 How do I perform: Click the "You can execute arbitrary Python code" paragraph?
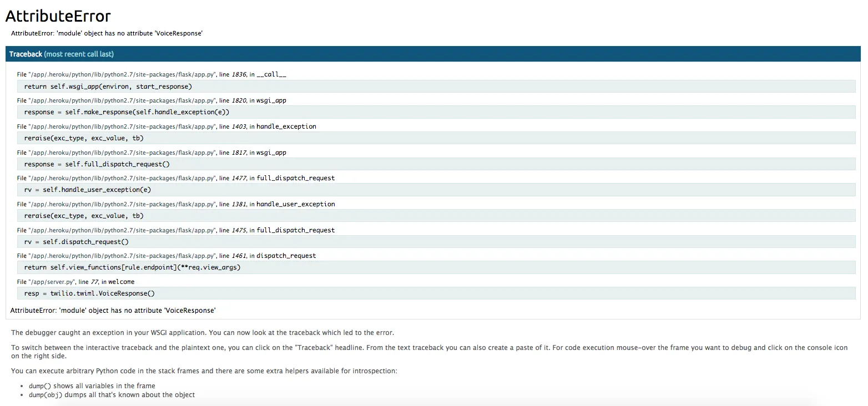[204, 371]
